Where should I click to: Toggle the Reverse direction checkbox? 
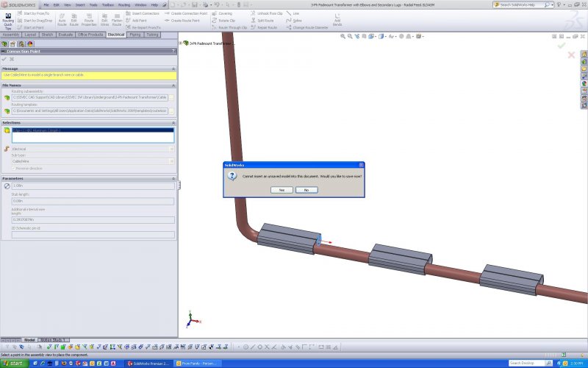coord(13,169)
